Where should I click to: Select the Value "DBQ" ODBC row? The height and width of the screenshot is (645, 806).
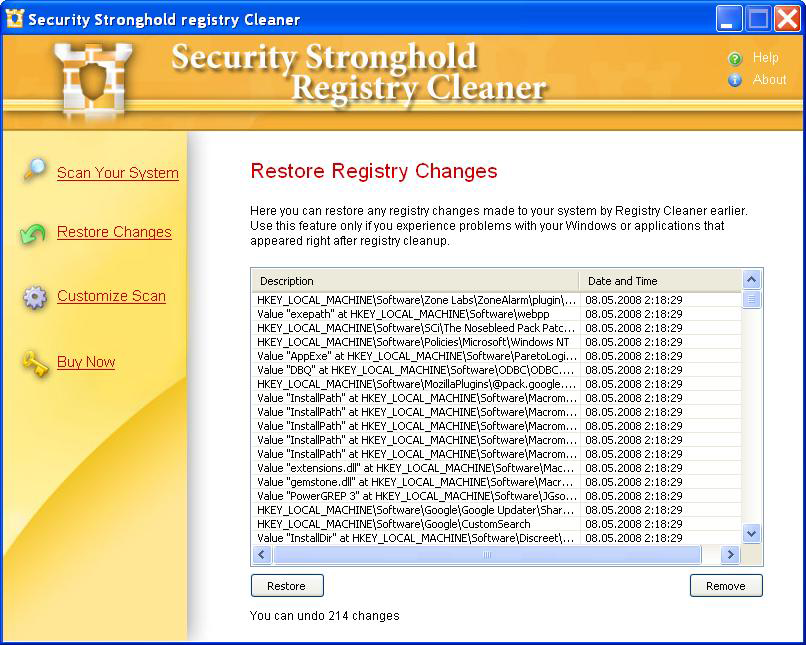coord(496,370)
